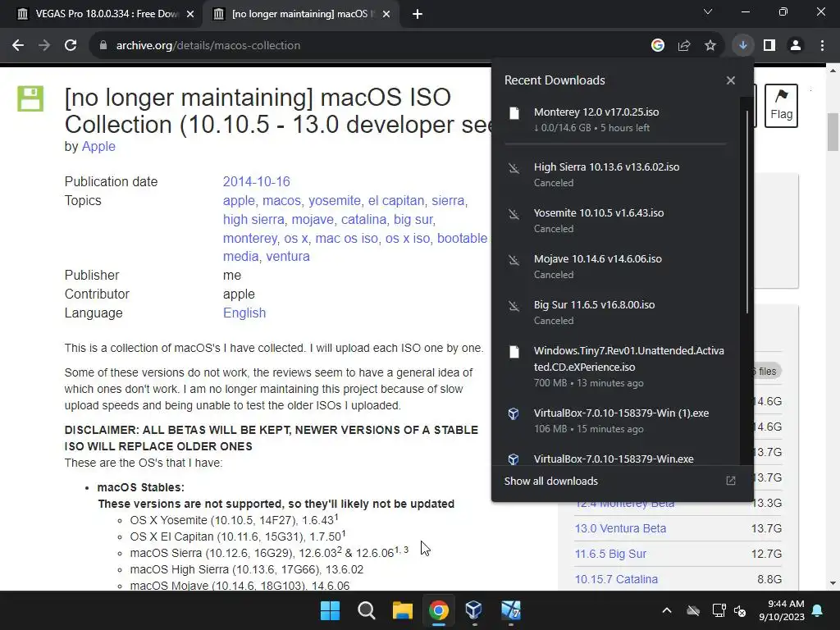Open VirtualBox from the taskbar
The image size is (840, 630).
(x=474, y=610)
